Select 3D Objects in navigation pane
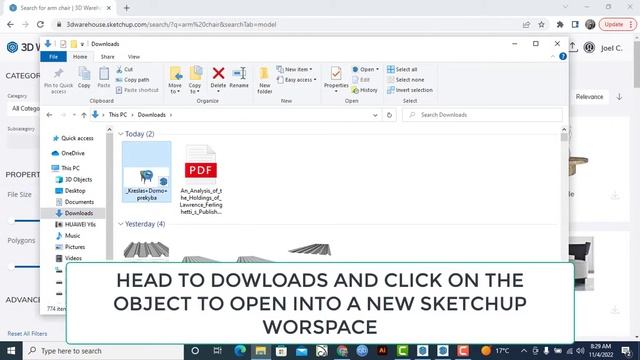 (74, 180)
